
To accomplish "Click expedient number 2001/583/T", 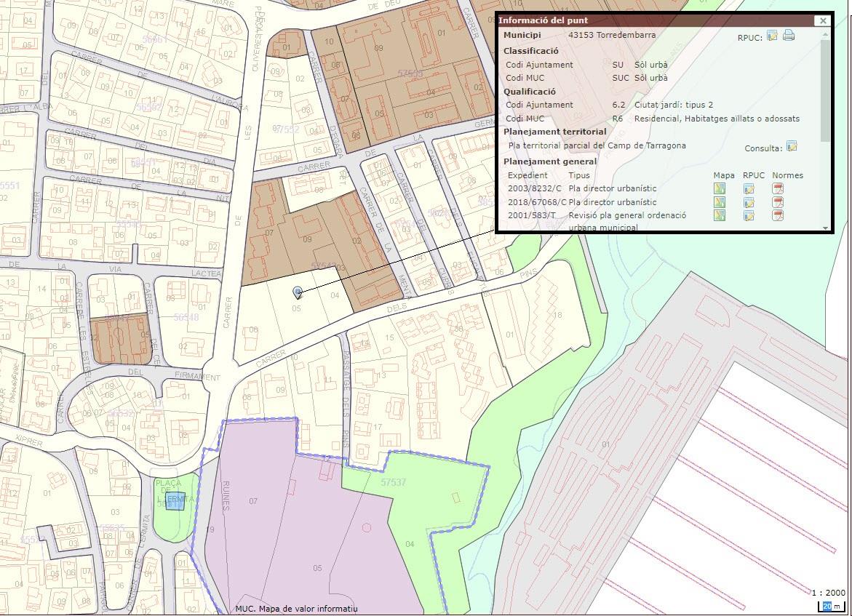I will pos(531,215).
